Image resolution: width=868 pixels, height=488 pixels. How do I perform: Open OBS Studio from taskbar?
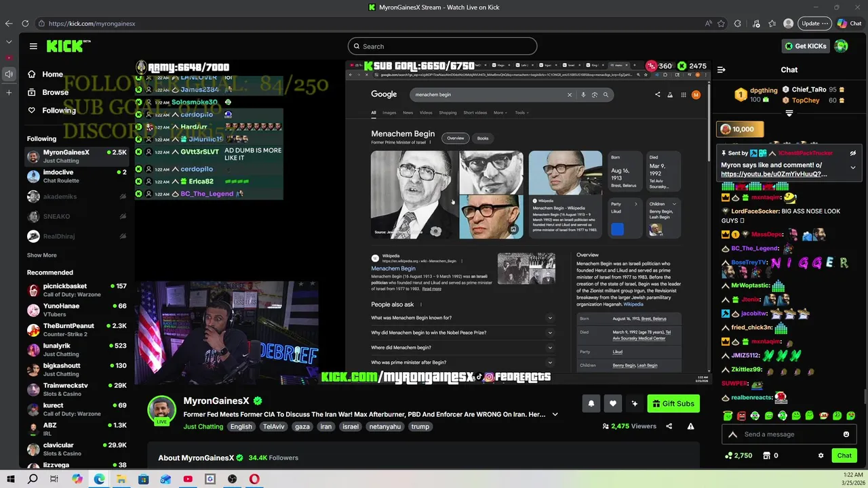click(x=232, y=479)
